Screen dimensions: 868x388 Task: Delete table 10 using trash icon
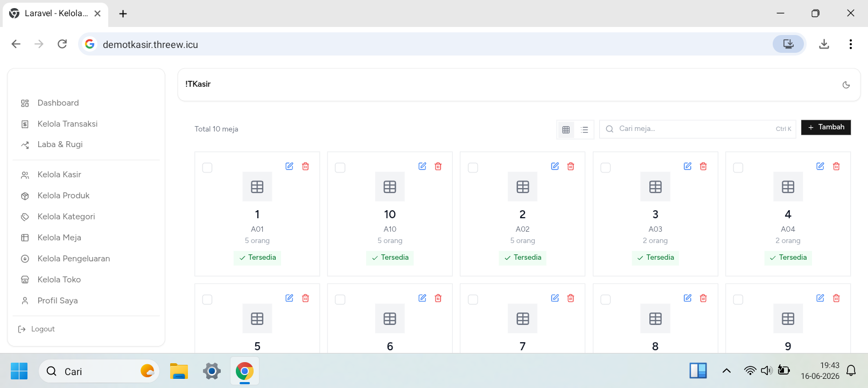pos(438,167)
